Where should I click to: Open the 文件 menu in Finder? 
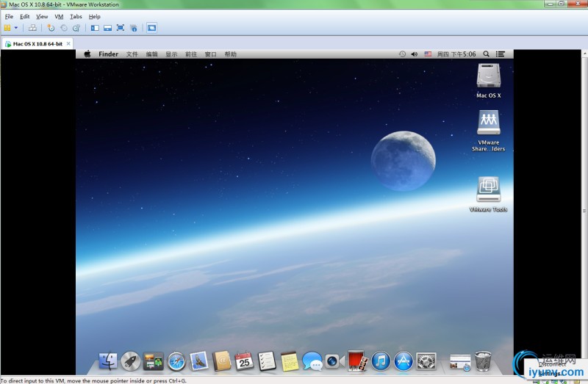pyautogui.click(x=132, y=54)
